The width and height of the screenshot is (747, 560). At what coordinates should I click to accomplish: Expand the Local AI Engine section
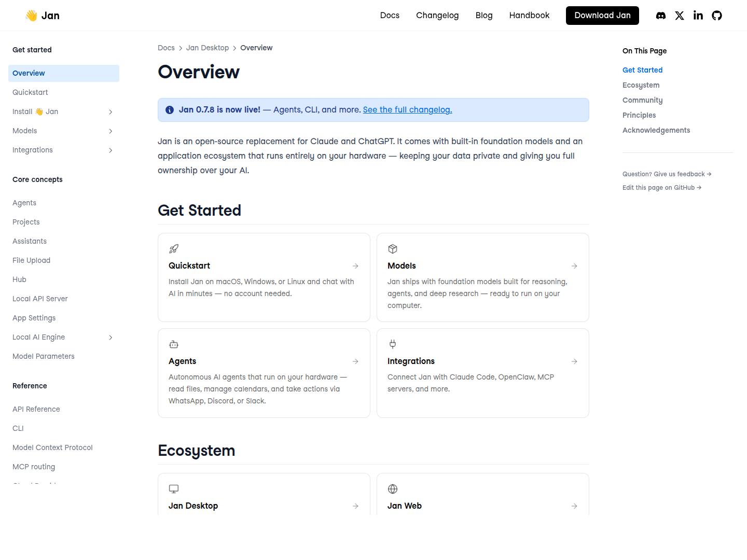click(110, 338)
